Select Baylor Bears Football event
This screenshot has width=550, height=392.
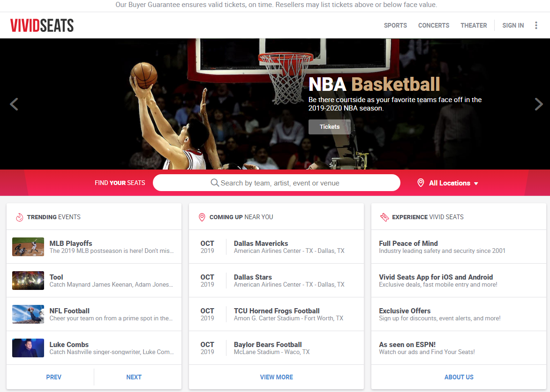[268, 344]
